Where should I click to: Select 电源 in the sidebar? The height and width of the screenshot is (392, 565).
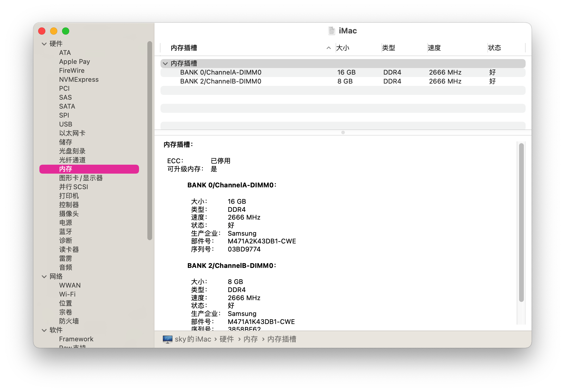[66, 223]
